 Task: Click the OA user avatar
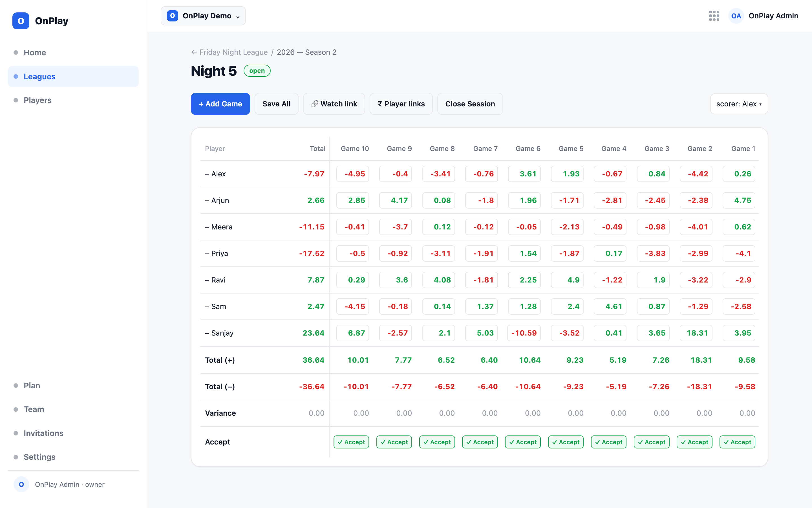(736, 16)
